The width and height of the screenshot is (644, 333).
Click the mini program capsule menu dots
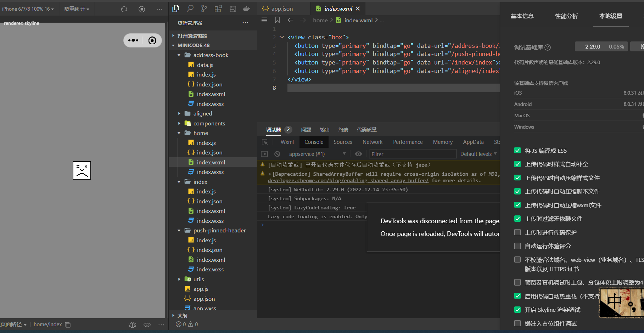pyautogui.click(x=133, y=40)
